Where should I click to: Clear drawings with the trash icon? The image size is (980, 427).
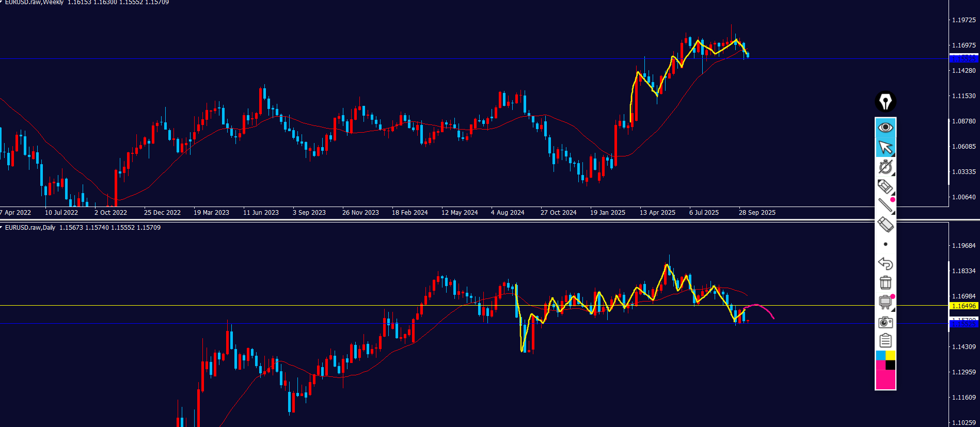tap(886, 283)
